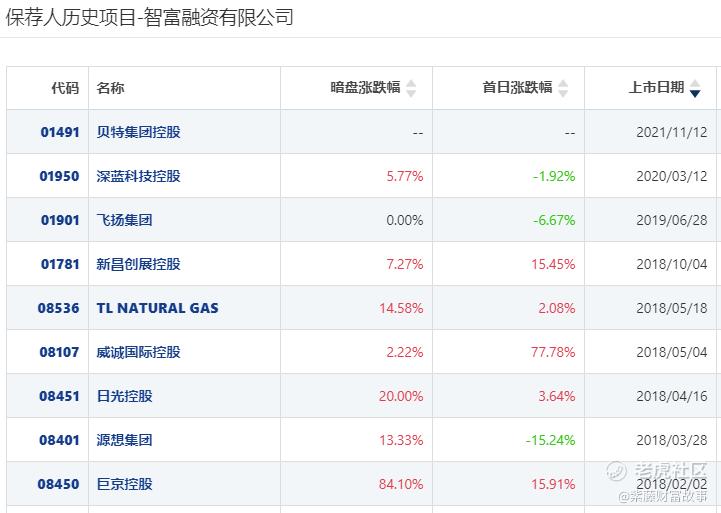This screenshot has width=721, height=513.
Task: Open 巨京控股 stock link
Action: pos(124,484)
